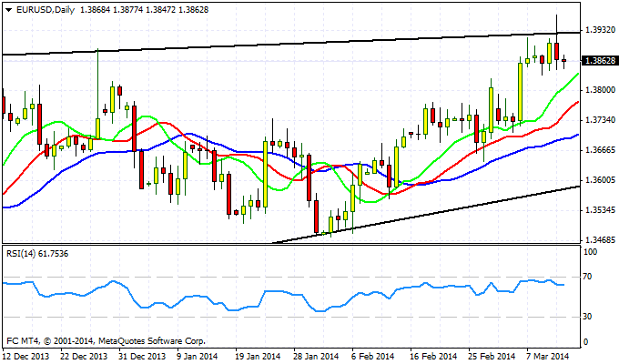Image resolution: width=619 pixels, height=364 pixels.
Task: Click the 6 Feb 2014 date label
Action: pyautogui.click(x=372, y=357)
